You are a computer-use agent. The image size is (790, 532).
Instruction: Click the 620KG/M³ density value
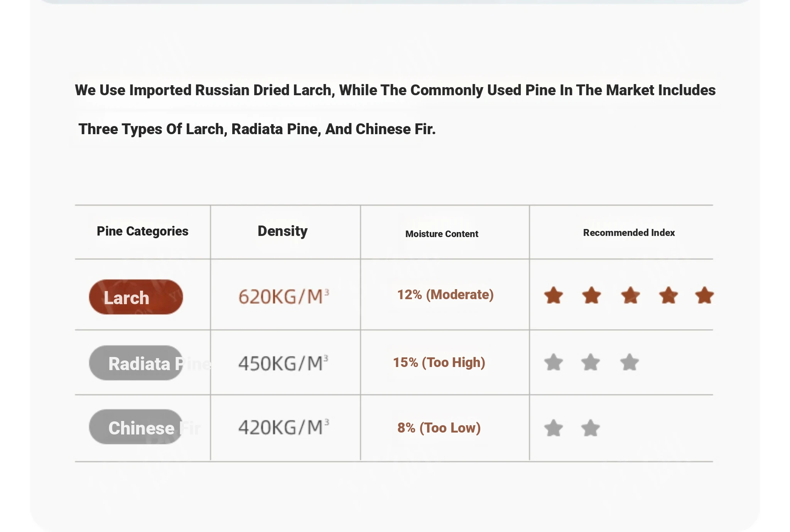click(x=284, y=297)
